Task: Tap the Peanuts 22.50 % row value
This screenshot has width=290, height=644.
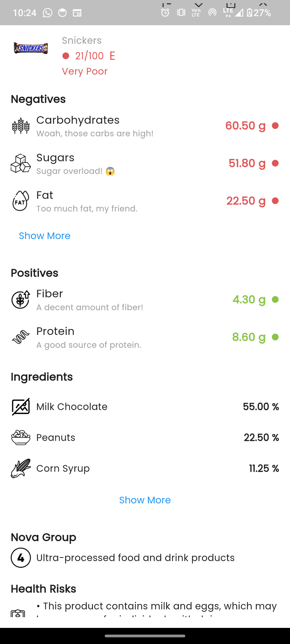Action: pyautogui.click(x=261, y=437)
